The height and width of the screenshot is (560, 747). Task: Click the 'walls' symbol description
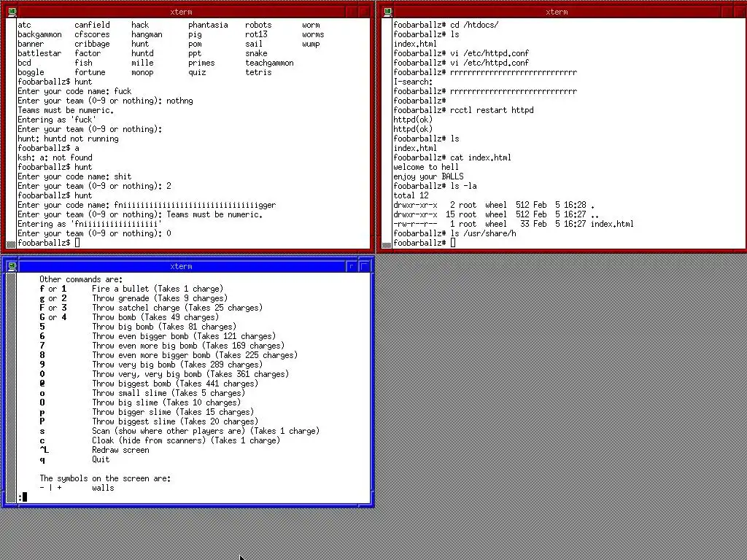[103, 488]
